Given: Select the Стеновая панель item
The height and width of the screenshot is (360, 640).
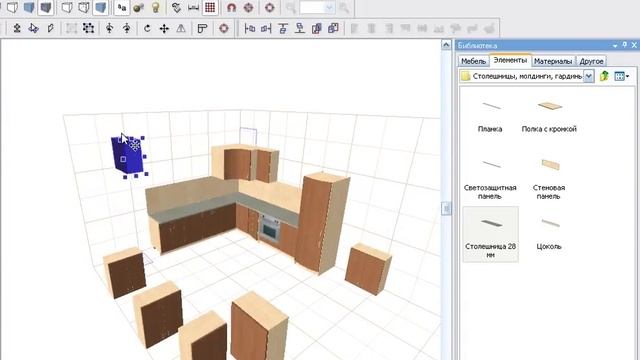Looking at the screenshot, I should click(x=549, y=178).
